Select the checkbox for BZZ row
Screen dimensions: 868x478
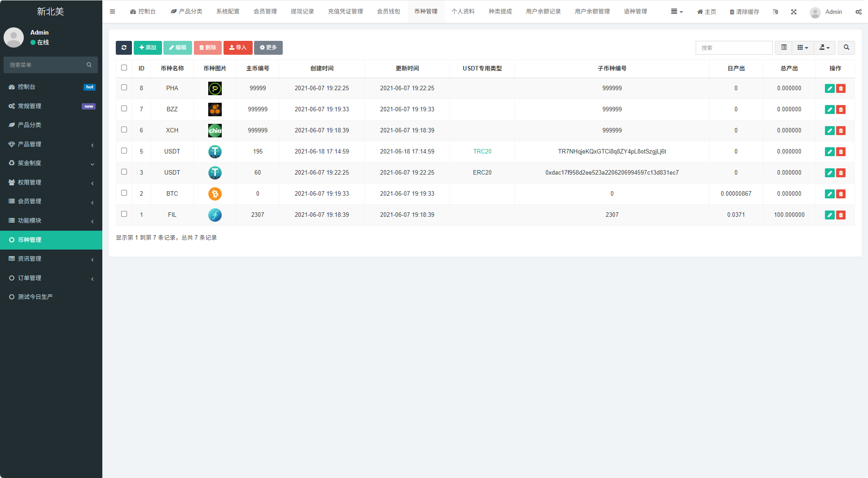pyautogui.click(x=124, y=109)
